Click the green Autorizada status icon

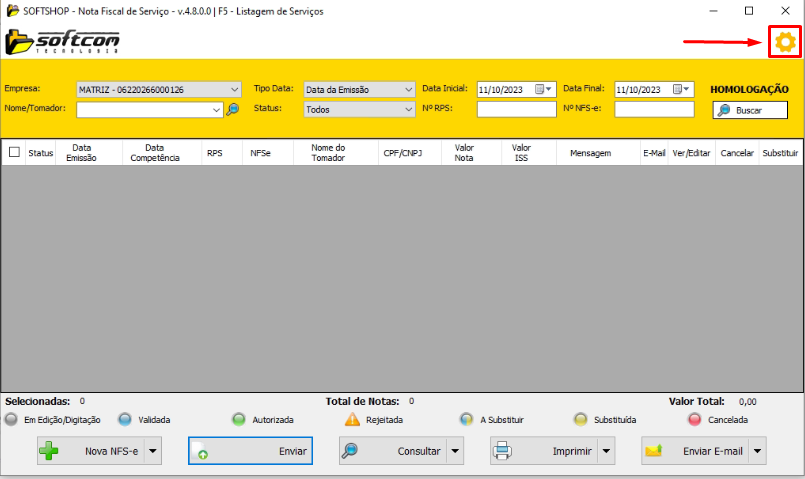(x=238, y=420)
